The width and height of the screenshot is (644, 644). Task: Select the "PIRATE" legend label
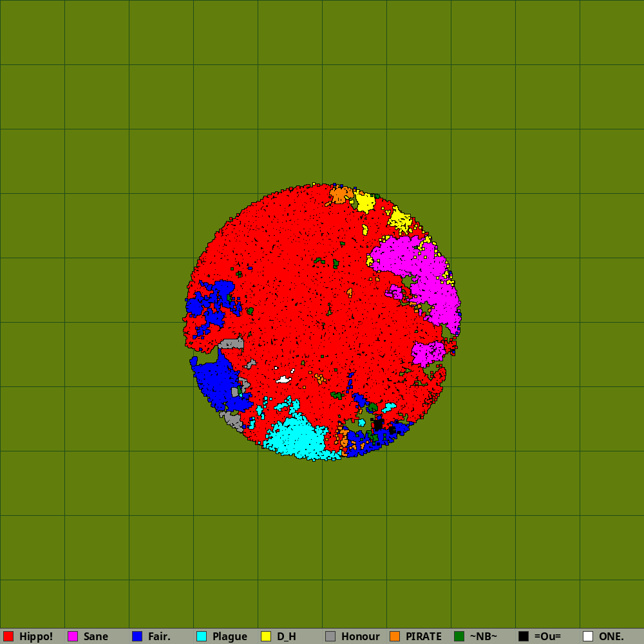pos(424,637)
